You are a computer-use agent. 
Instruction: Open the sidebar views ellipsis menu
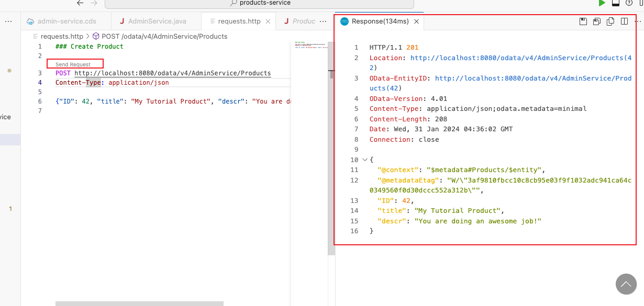(8, 21)
